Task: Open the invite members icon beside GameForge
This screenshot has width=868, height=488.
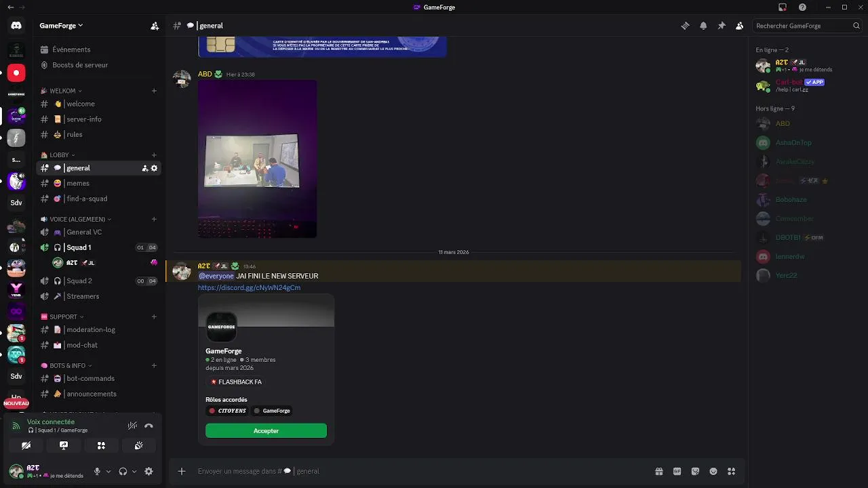Action: click(x=155, y=26)
